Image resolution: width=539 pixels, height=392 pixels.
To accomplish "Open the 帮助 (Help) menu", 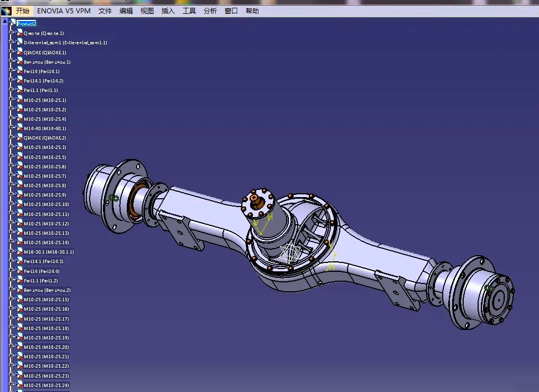I will pyautogui.click(x=252, y=11).
